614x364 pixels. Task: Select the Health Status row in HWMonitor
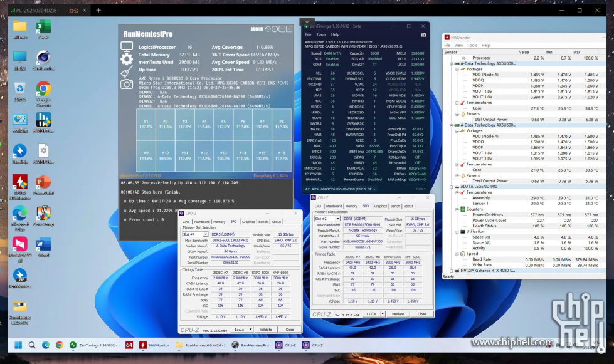pyautogui.click(x=524, y=226)
